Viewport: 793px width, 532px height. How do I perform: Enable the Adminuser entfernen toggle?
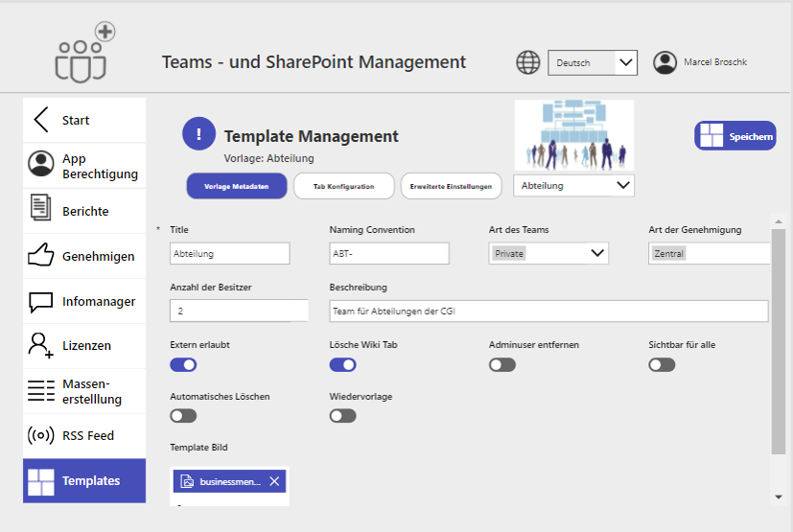(502, 364)
